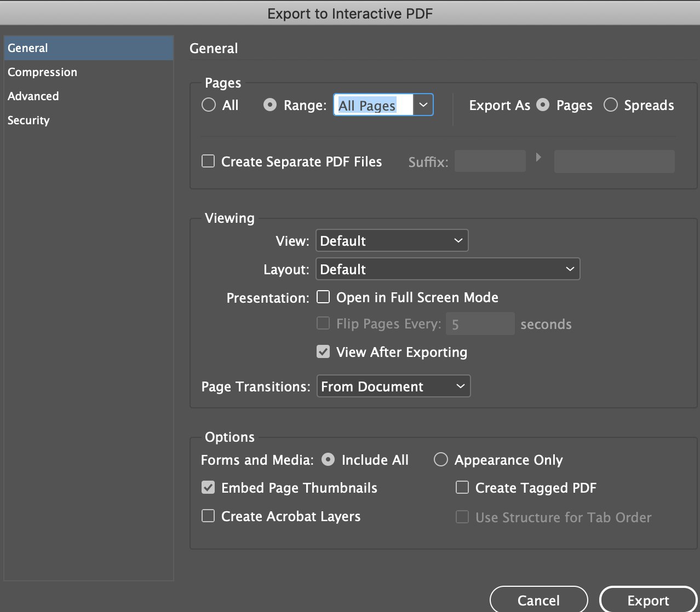Image resolution: width=700 pixels, height=612 pixels.
Task: Click the Export button
Action: 649,600
